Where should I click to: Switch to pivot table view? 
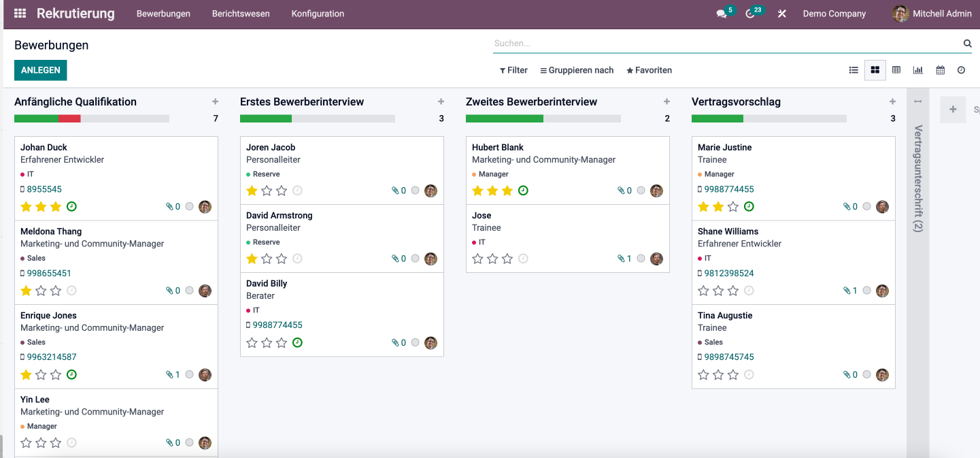coord(896,70)
